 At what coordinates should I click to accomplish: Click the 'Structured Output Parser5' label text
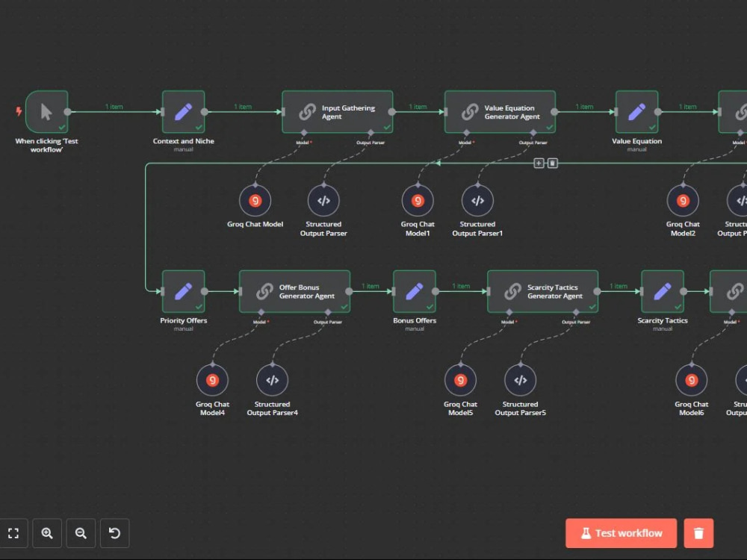(520, 408)
